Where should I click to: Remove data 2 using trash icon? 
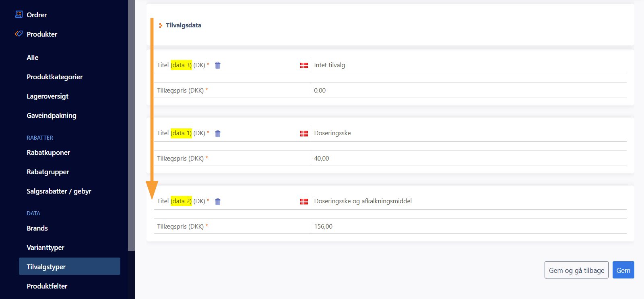click(218, 202)
